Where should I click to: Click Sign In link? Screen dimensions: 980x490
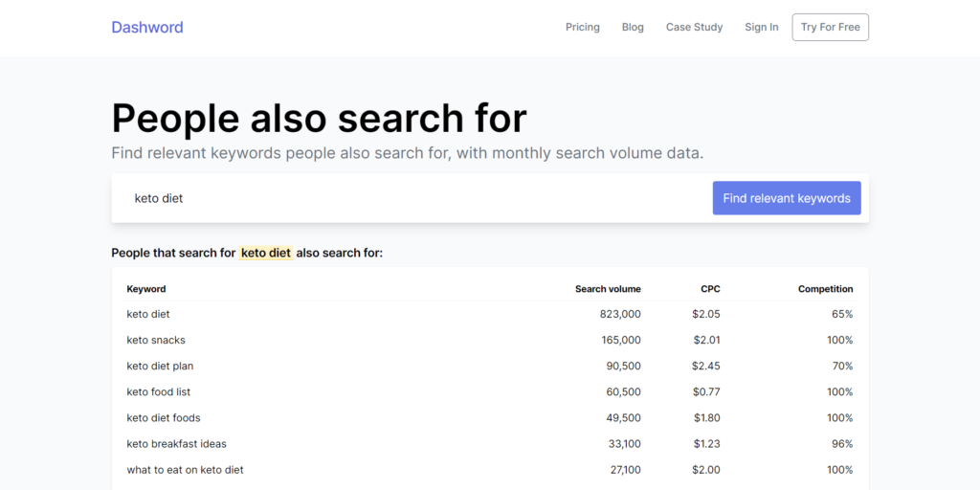[x=761, y=27]
